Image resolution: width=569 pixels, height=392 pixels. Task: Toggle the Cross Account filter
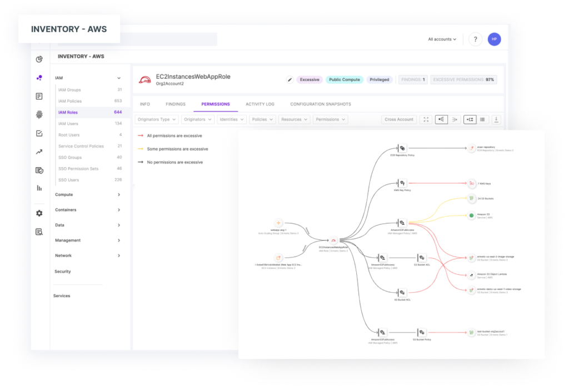399,119
